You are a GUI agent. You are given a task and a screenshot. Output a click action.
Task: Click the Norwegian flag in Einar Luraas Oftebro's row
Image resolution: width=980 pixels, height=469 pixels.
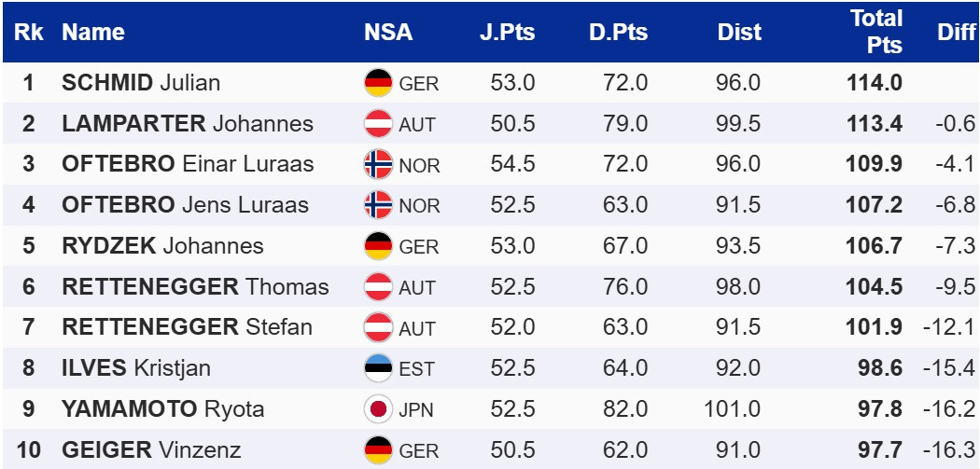378,164
